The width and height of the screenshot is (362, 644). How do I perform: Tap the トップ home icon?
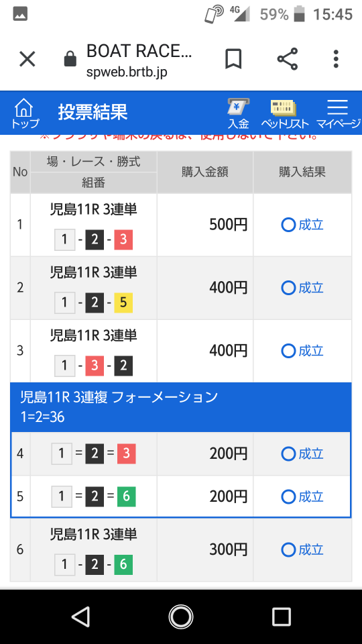(24, 113)
